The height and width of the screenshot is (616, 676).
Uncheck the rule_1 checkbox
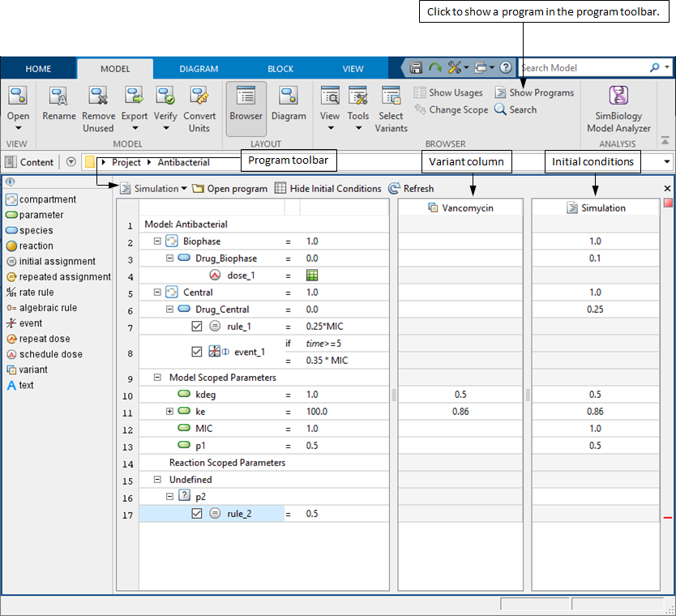197,327
